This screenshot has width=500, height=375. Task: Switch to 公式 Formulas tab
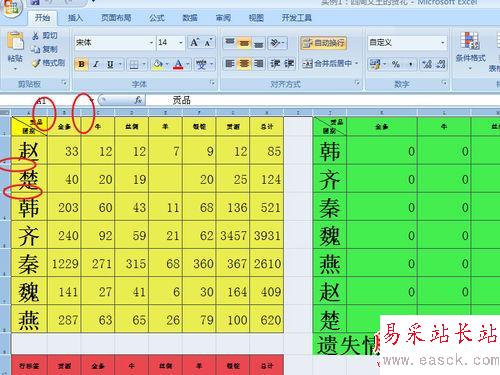click(157, 18)
